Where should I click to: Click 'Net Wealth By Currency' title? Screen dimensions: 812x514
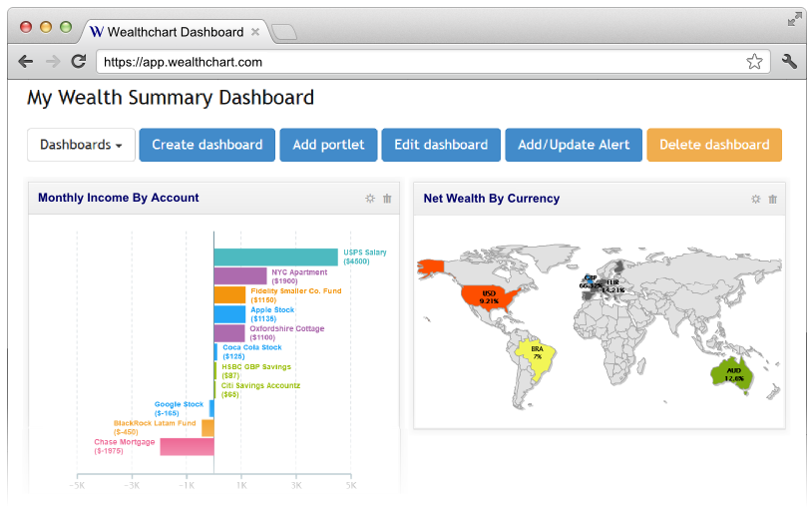(492, 199)
